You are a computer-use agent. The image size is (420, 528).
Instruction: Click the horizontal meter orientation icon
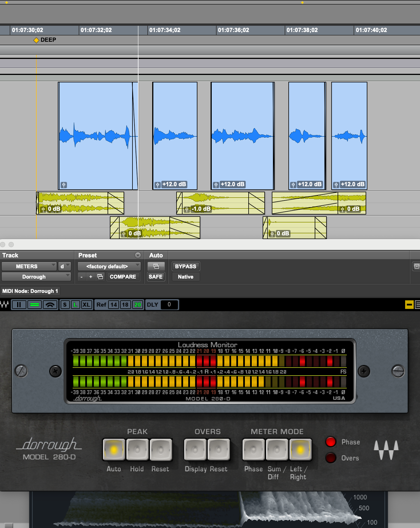click(x=35, y=305)
